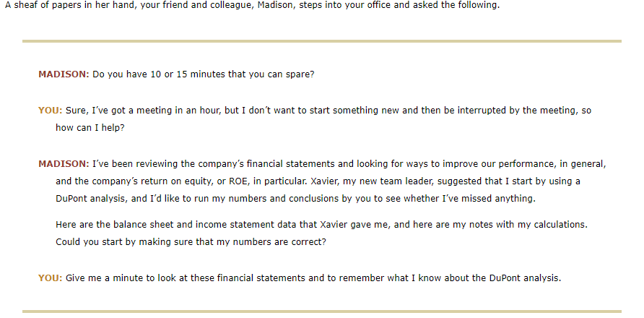Click the last YOU speaker label
Viewport: 644px width, 318px height.
point(50,278)
